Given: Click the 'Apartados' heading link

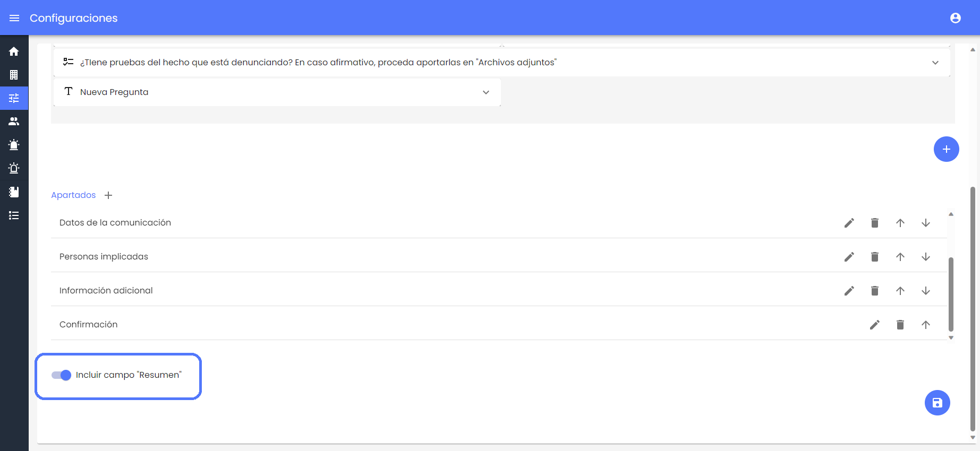Looking at the screenshot, I should [x=73, y=195].
